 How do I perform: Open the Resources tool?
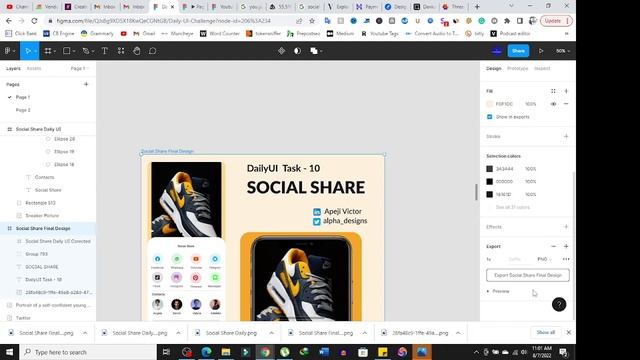tap(121, 51)
